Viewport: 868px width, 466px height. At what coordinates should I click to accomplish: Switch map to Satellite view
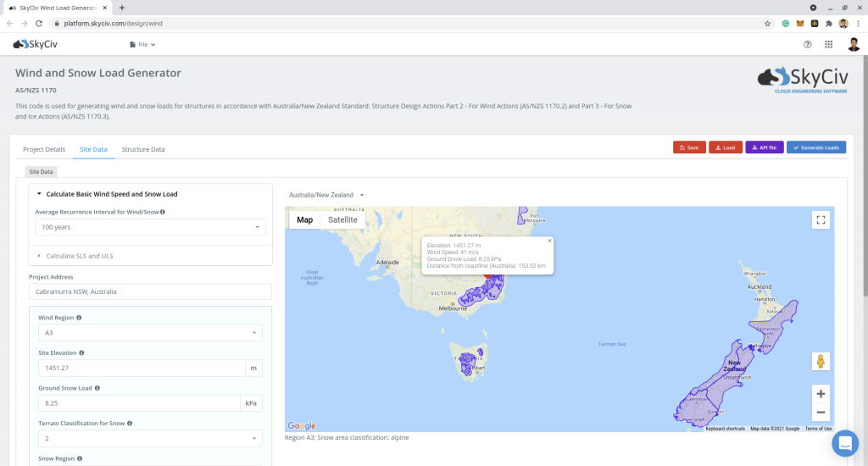[x=342, y=219]
